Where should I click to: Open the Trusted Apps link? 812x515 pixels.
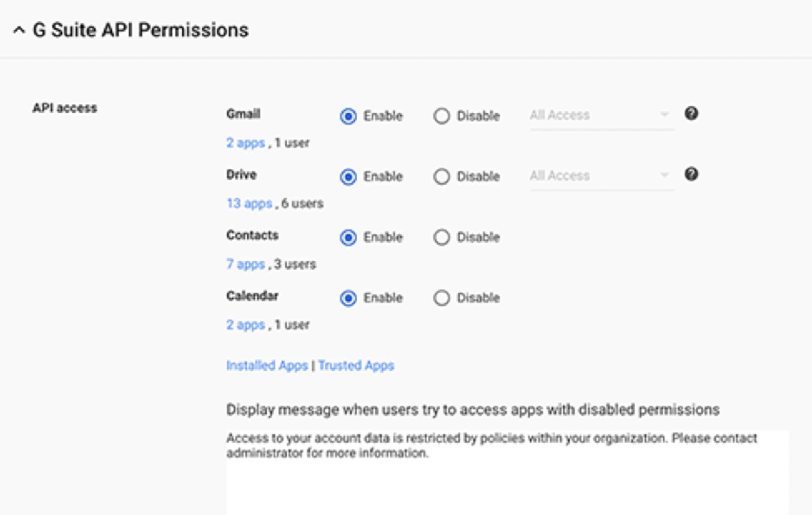click(356, 365)
